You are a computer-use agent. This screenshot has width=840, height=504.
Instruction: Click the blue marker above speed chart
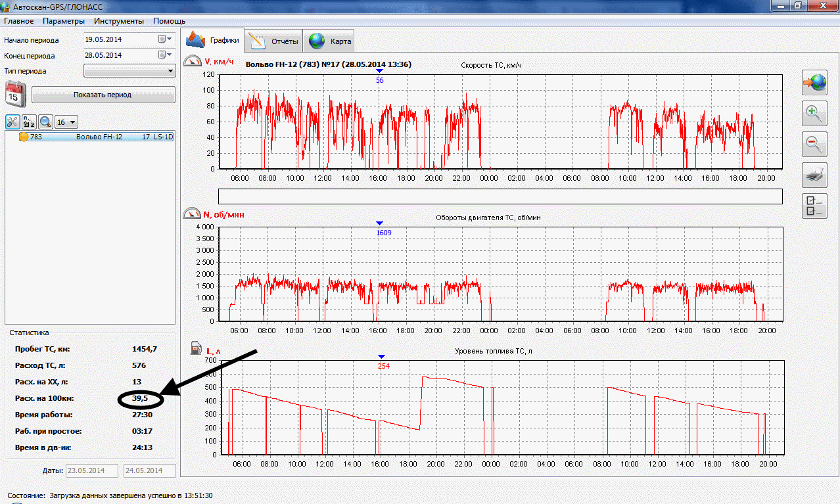(x=379, y=71)
